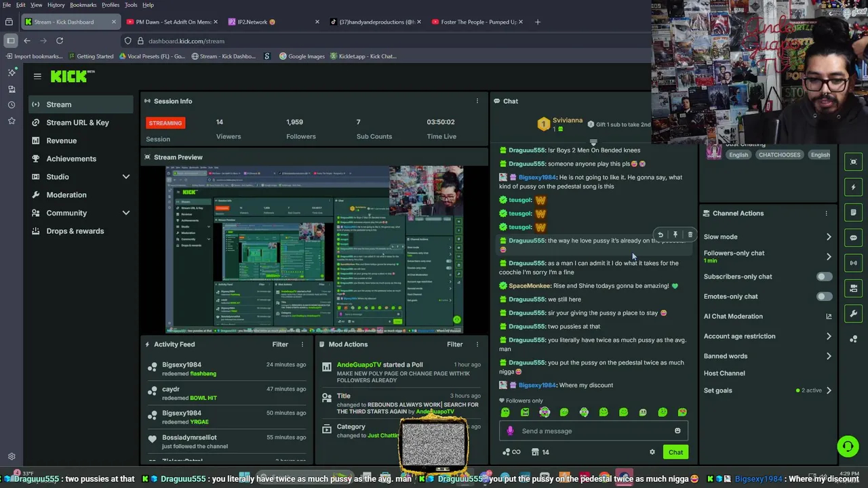868x488 pixels.
Task: Open AI Chat Moderation external link
Action: point(829,317)
